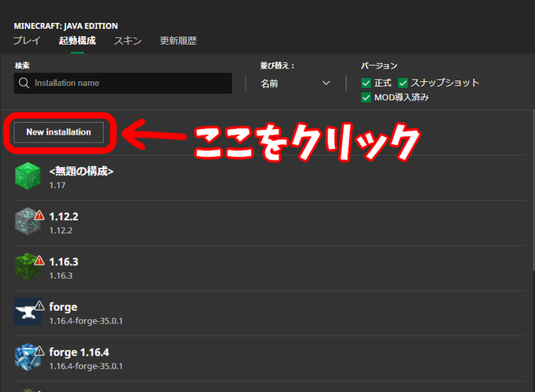The width and height of the screenshot is (535, 392).
Task: Open the 更新履歴 tab
Action: pyautogui.click(x=178, y=41)
